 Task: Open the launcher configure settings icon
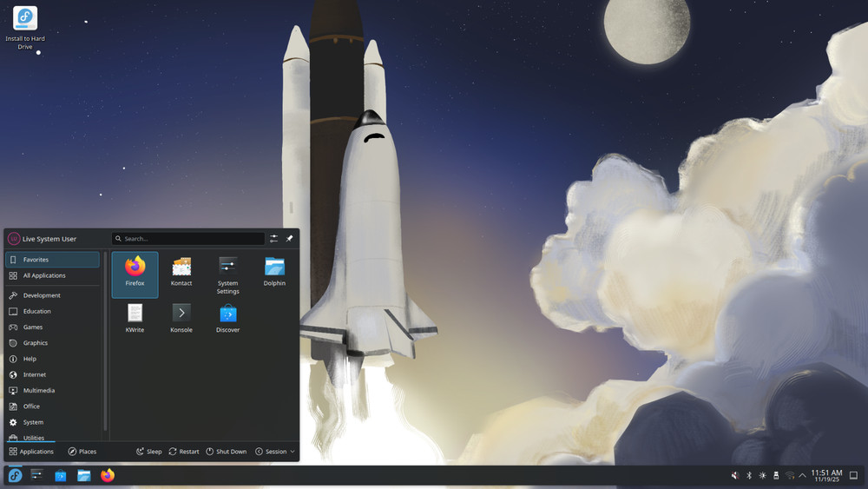[x=273, y=239]
